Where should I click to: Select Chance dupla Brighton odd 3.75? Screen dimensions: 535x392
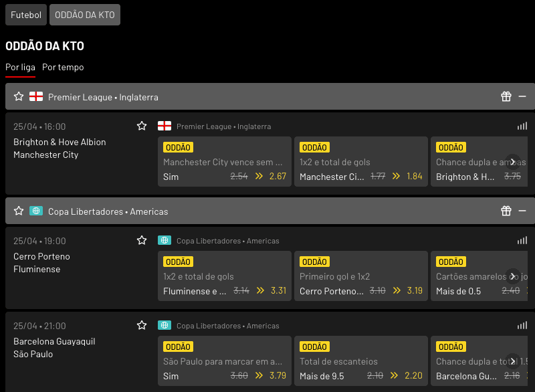pos(479,161)
